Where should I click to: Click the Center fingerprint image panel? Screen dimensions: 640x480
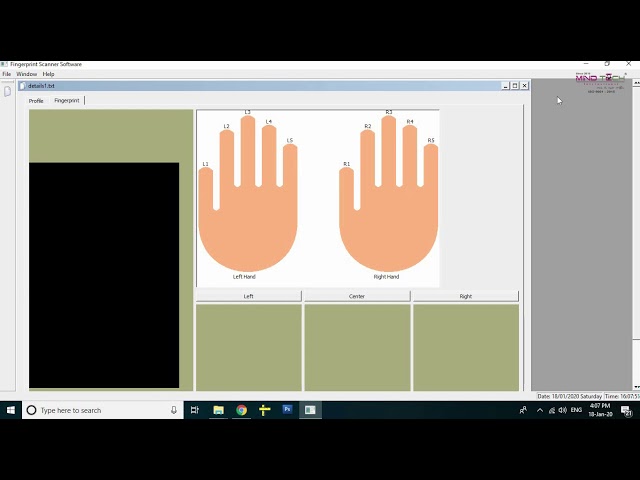coord(357,347)
